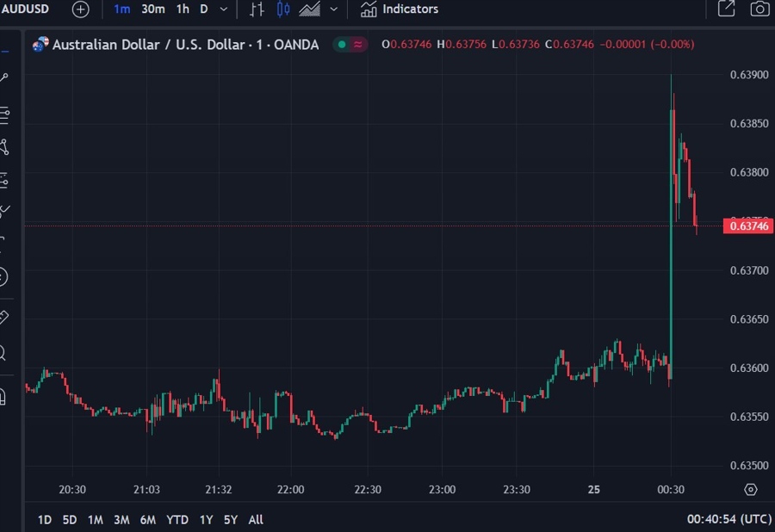This screenshot has height=532, width=775.
Task: Click the bold 25 date axis label
Action: tap(593, 490)
